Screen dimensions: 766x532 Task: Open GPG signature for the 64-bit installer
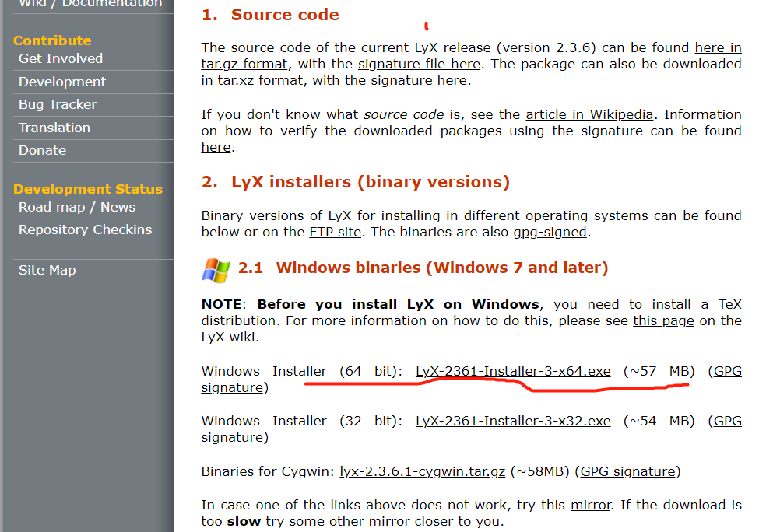click(728, 371)
